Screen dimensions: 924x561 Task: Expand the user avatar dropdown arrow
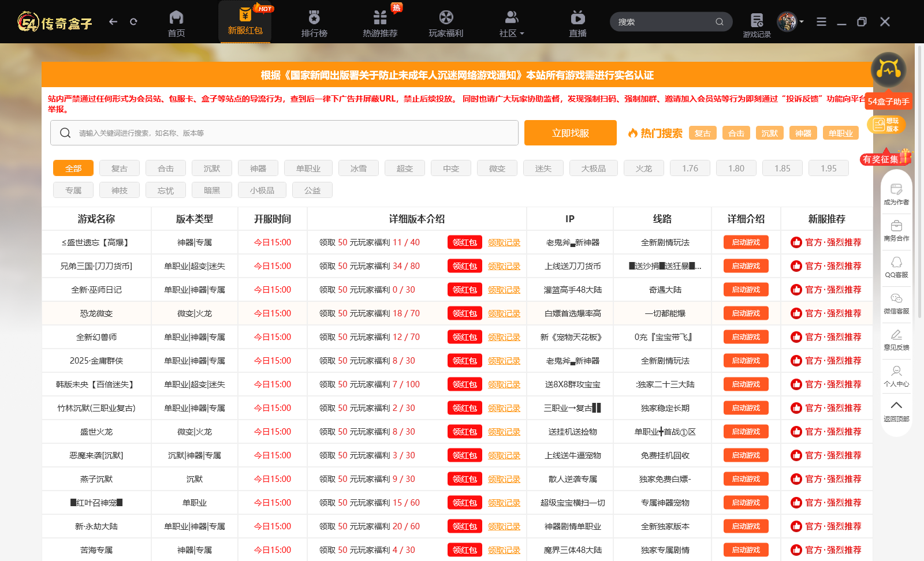click(x=802, y=22)
